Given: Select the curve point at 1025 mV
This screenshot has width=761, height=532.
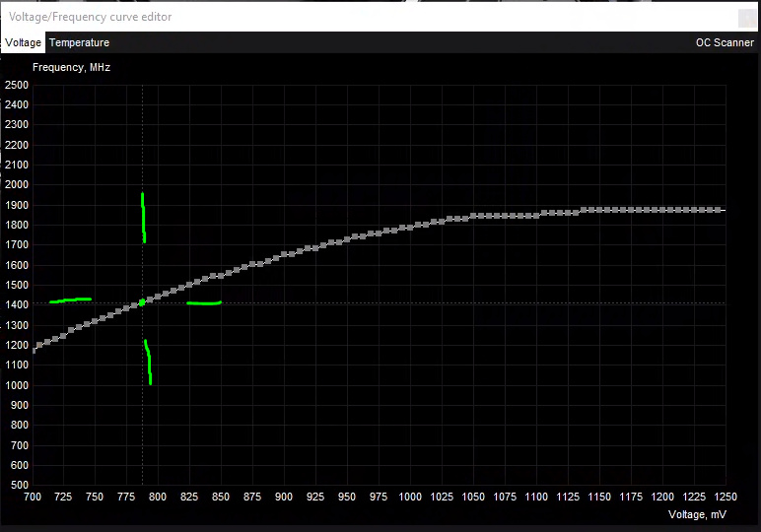Looking at the screenshot, I should click(442, 222).
